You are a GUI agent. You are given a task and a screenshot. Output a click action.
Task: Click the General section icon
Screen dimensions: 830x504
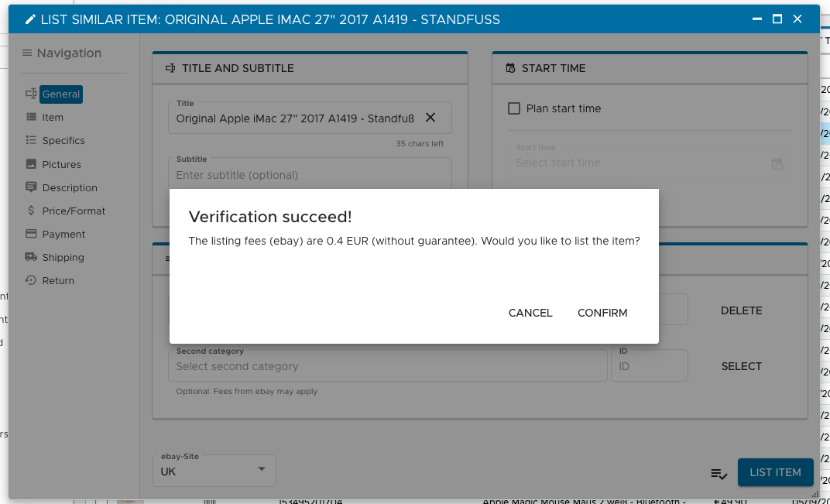(x=31, y=94)
